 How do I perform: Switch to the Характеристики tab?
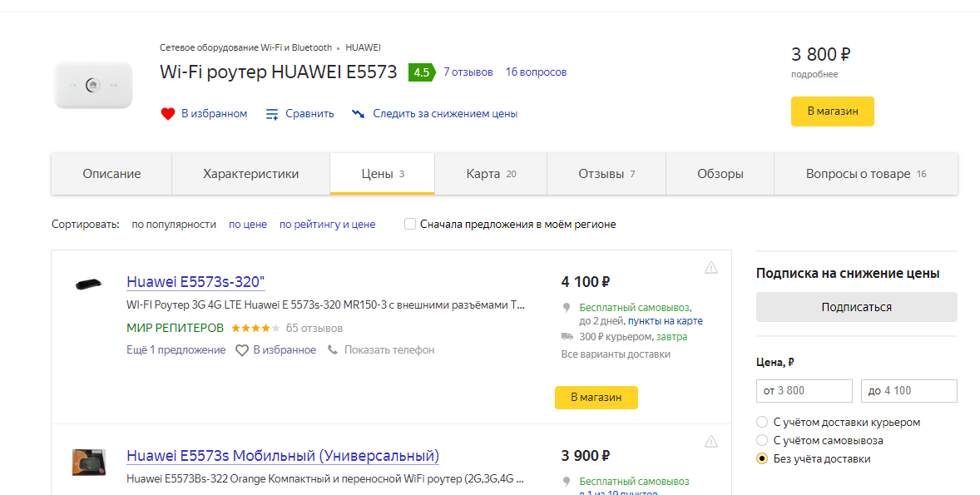[250, 174]
